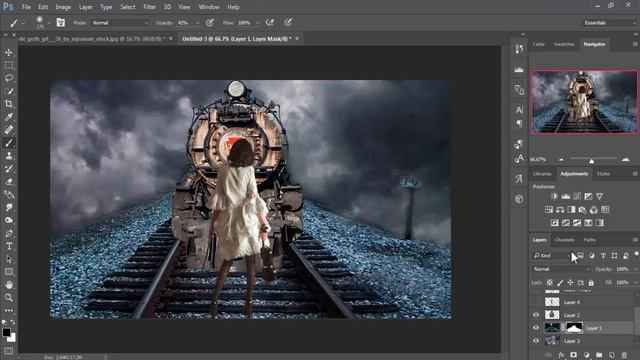The image size is (640, 360).
Task: Toggle lock all padlock
Action: pos(591,282)
